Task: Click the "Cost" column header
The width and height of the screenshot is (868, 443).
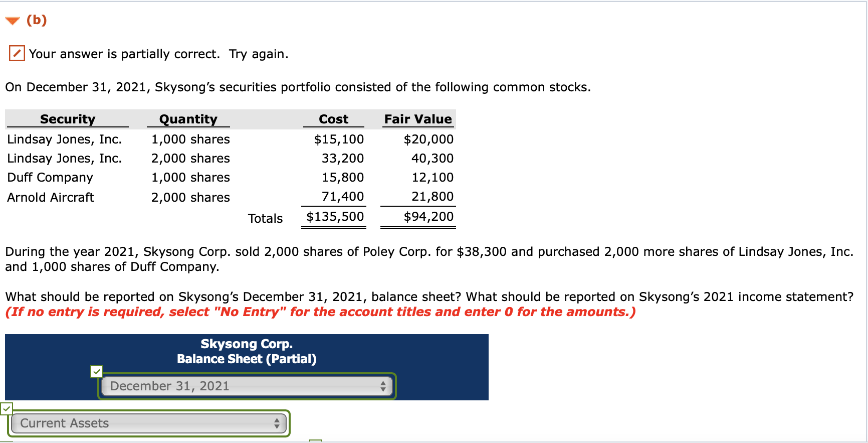Action: (333, 119)
